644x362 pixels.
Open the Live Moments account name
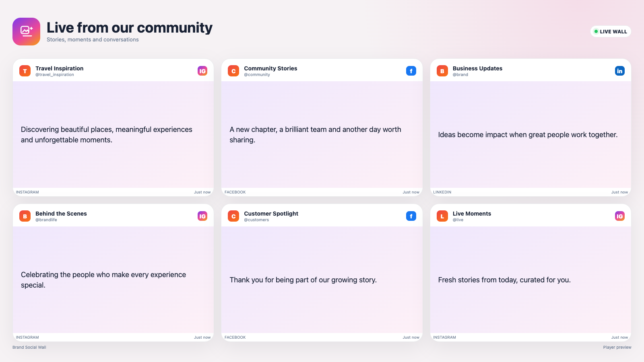tap(472, 214)
